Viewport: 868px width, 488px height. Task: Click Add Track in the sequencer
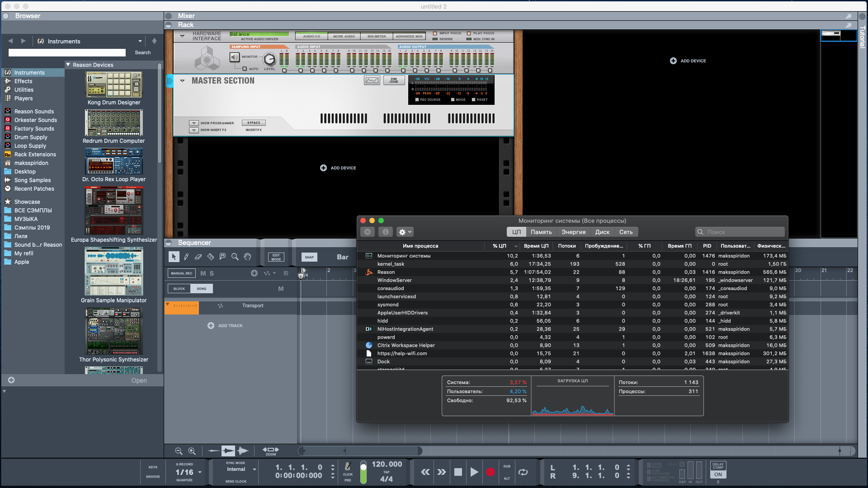pyautogui.click(x=225, y=326)
